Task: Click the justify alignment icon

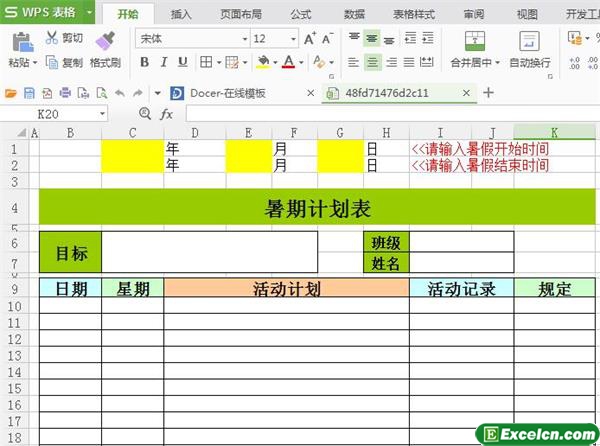Action: (409, 62)
